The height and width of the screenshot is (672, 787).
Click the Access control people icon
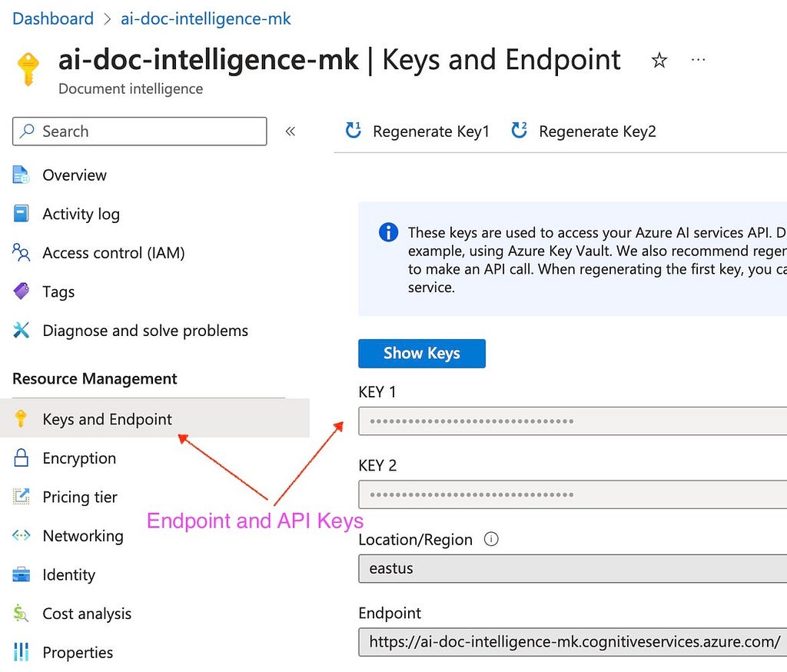tap(21, 252)
